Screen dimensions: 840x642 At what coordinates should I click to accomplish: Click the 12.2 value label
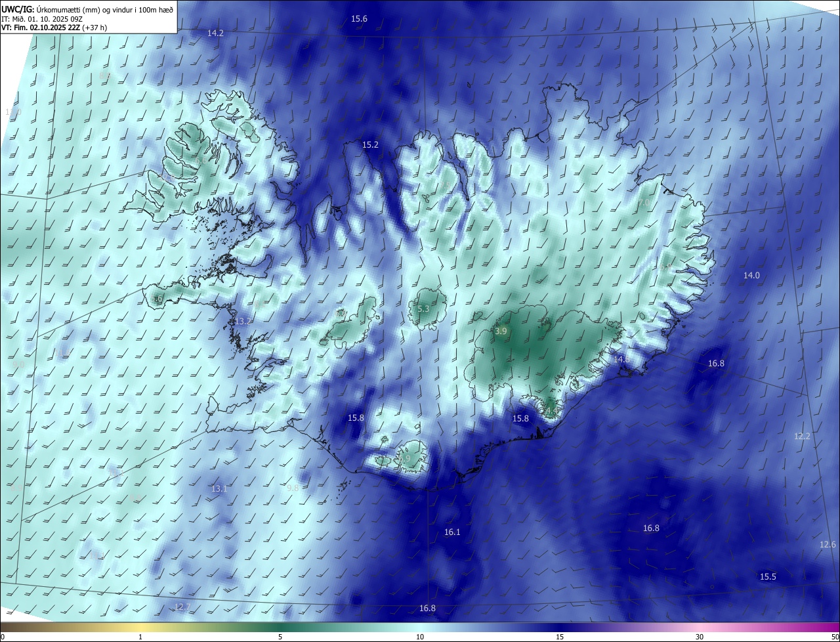(x=803, y=437)
